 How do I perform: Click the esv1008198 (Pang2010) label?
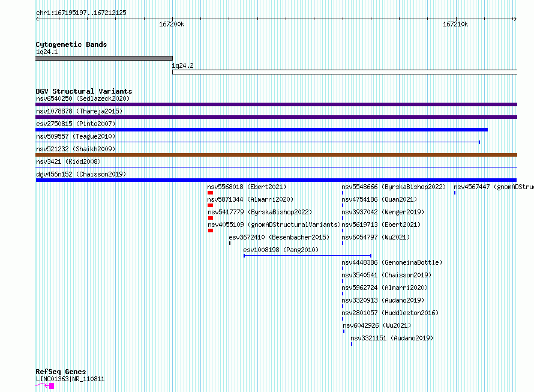coord(281,250)
